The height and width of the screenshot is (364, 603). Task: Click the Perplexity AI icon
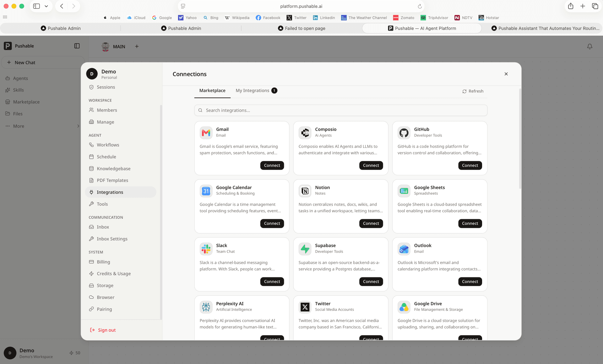(x=206, y=307)
